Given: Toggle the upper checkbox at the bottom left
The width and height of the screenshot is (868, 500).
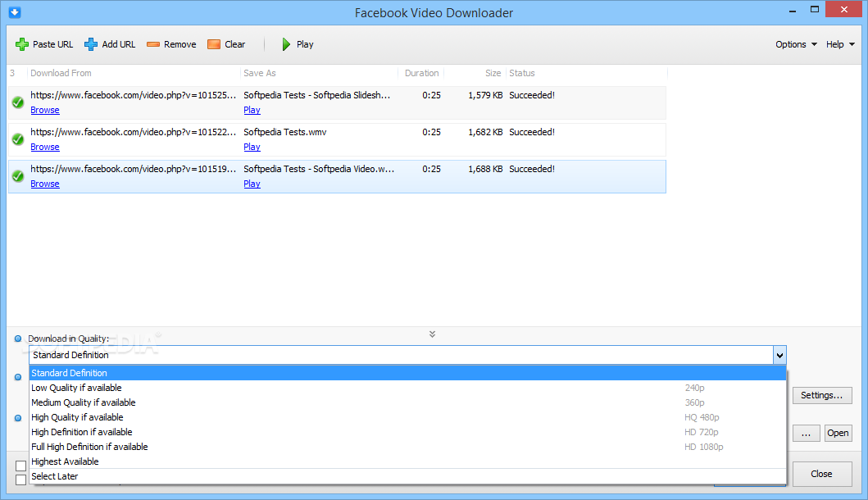Looking at the screenshot, I should tap(21, 466).
